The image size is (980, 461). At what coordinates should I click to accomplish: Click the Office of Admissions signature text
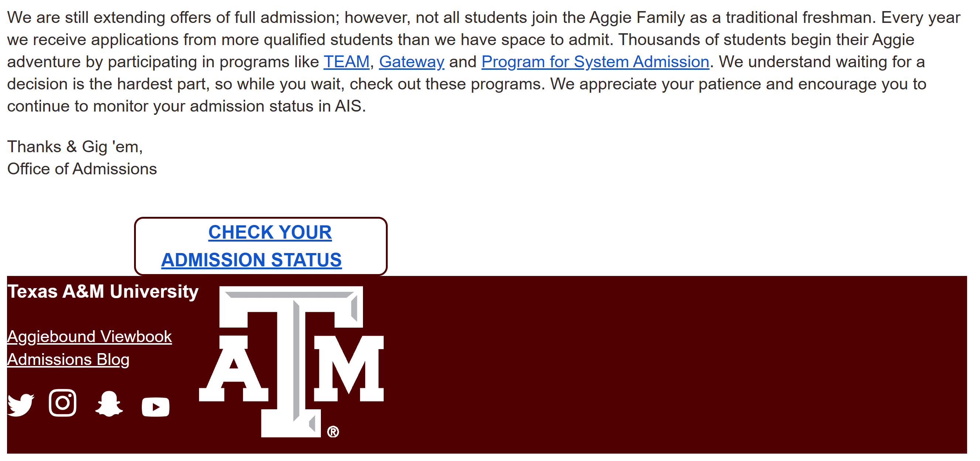82,169
